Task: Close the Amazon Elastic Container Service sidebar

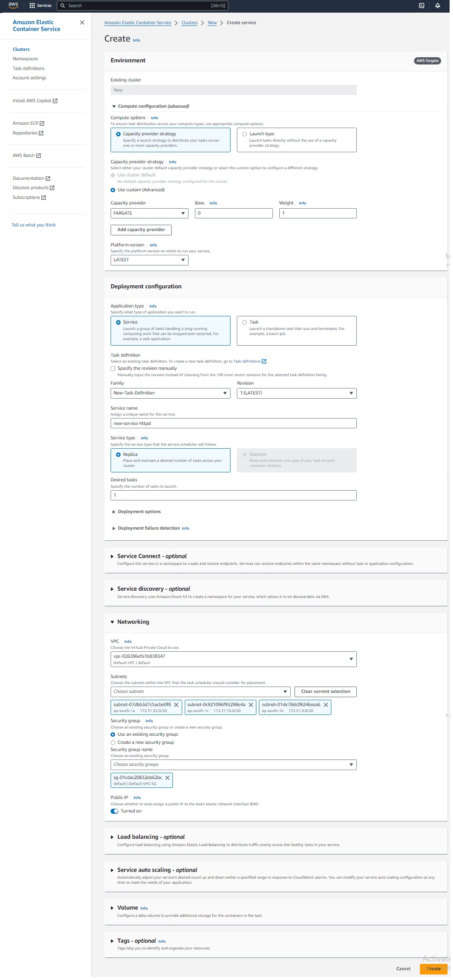Action: [82, 22]
